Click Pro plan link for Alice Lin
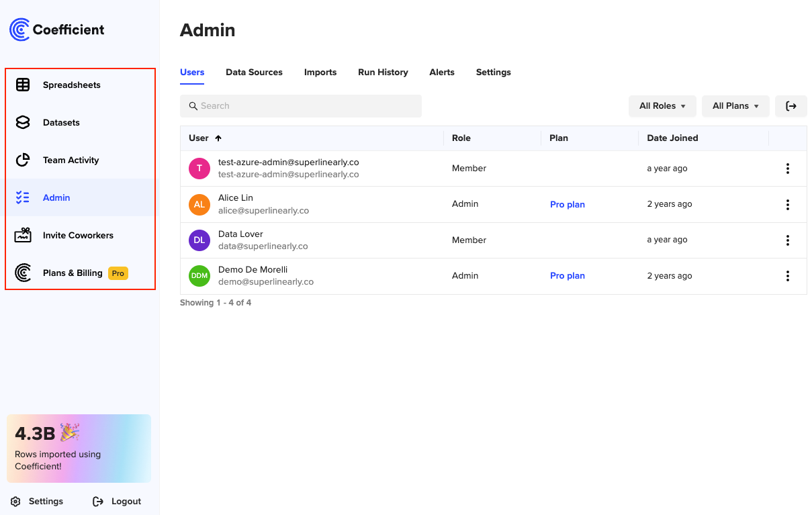 [x=567, y=205]
